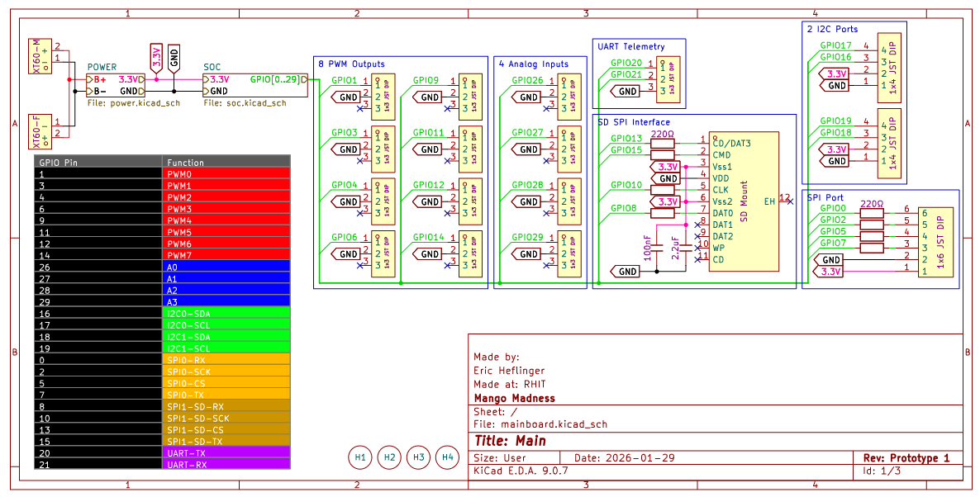
Task: Click the '8 PWM Outputs' section title
Action: [352, 64]
